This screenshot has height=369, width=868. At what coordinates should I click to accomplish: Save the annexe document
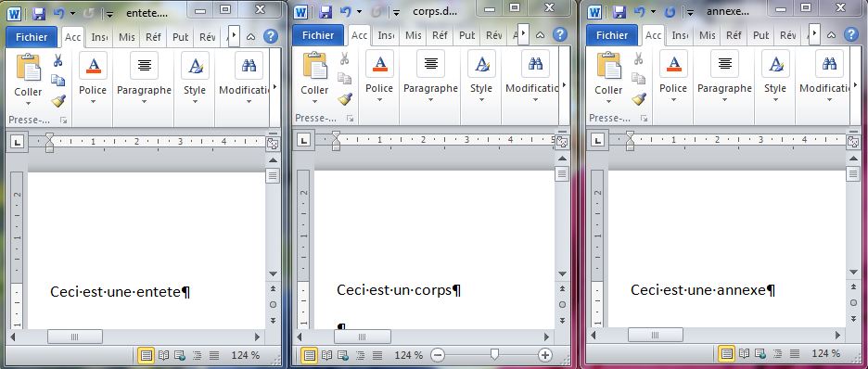pyautogui.click(x=619, y=11)
